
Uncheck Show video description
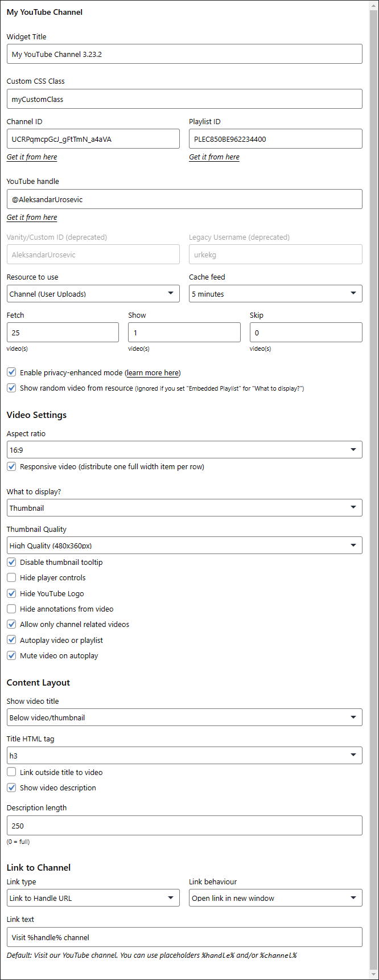[11, 788]
